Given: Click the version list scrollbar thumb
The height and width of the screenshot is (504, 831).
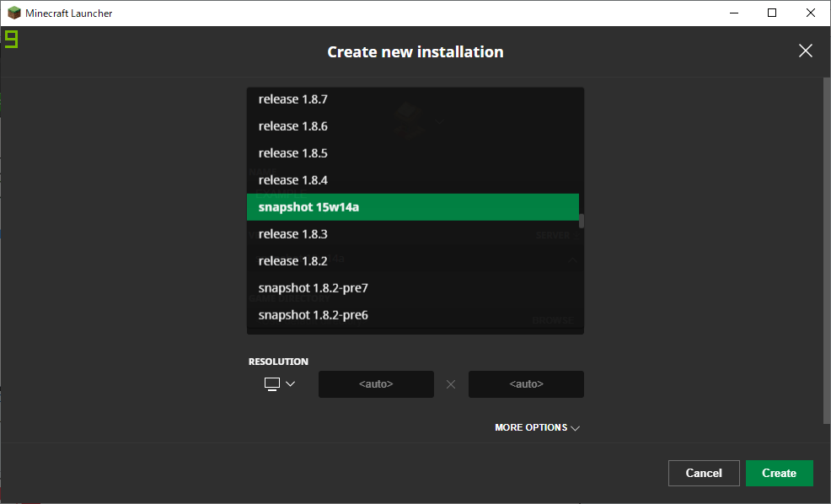Looking at the screenshot, I should coord(582,221).
